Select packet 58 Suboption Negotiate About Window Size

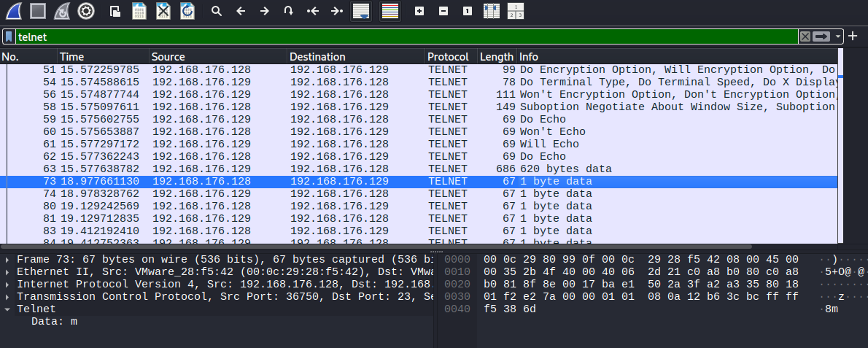419,107
